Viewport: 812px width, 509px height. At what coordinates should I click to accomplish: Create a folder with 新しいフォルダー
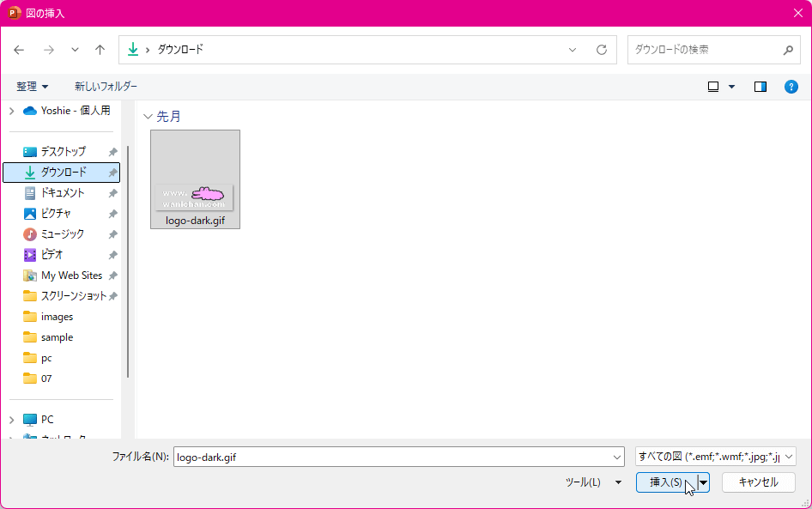(x=106, y=87)
